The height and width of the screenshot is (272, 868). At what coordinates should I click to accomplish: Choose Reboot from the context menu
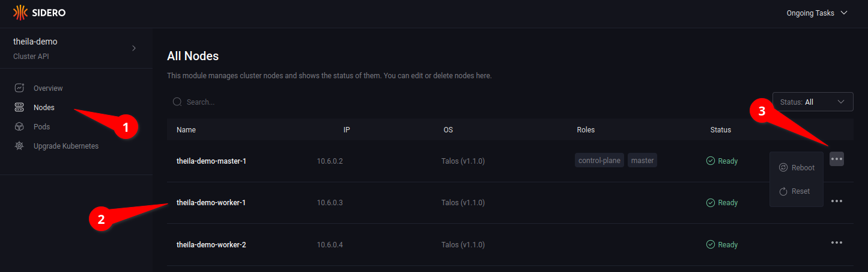point(797,168)
